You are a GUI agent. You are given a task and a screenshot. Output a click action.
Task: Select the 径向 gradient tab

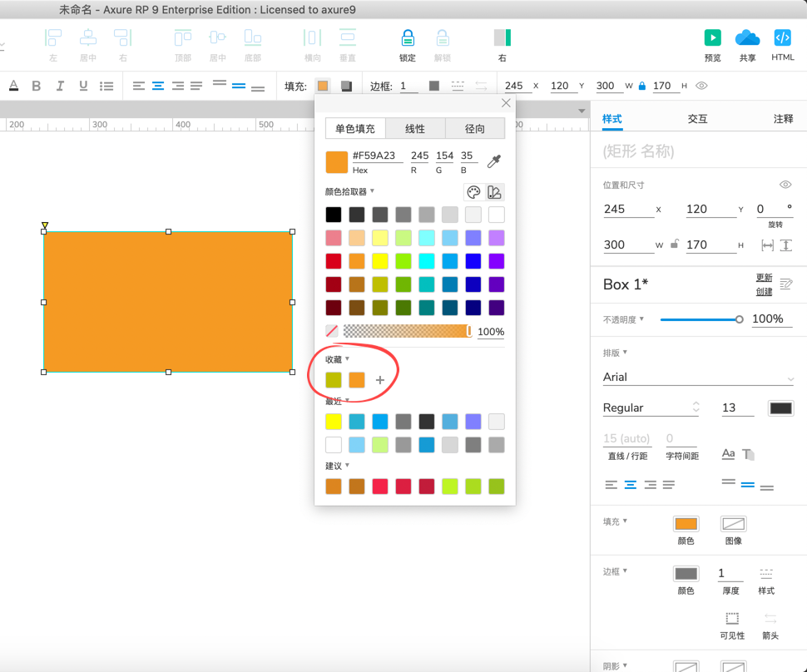pyautogui.click(x=474, y=129)
